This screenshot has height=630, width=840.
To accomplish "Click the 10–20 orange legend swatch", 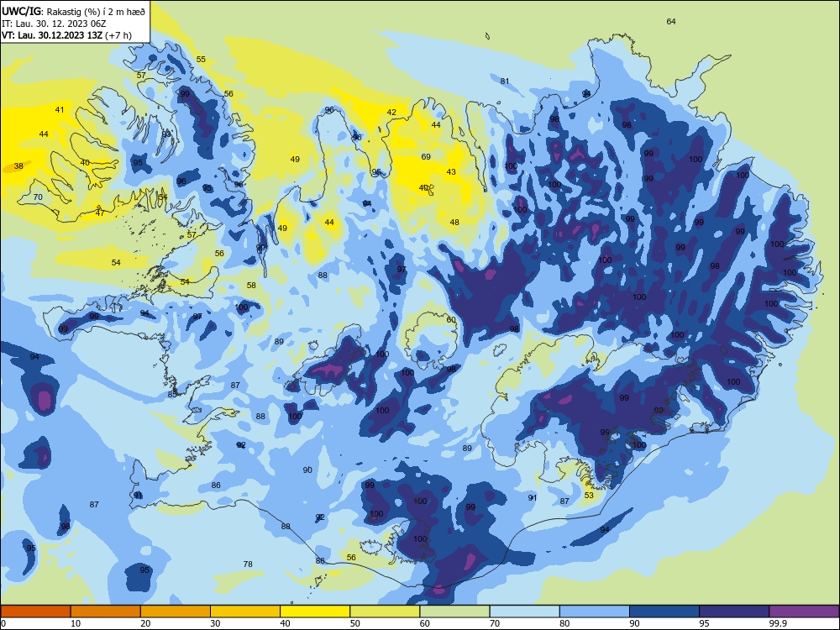I will pos(106,612).
